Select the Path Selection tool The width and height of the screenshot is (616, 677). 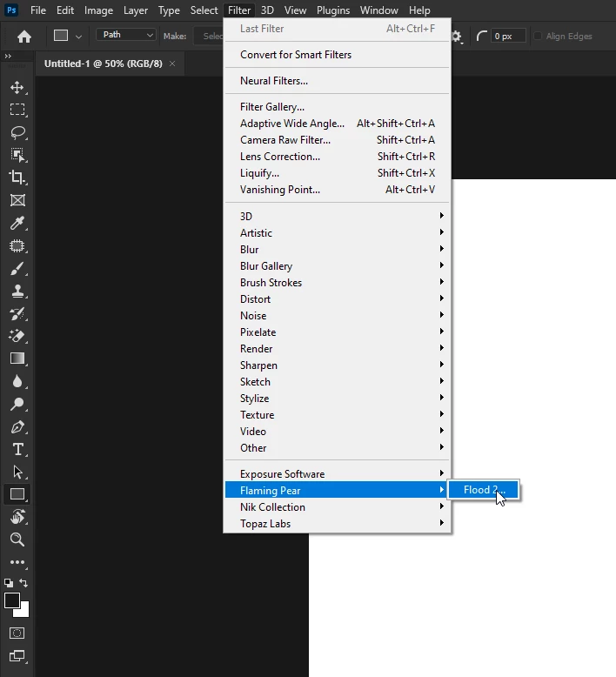click(17, 472)
